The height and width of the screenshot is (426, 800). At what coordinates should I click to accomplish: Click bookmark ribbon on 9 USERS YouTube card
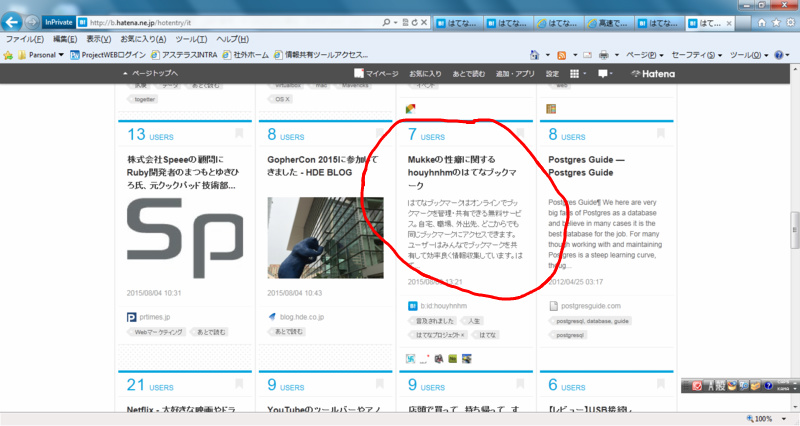coord(380,384)
